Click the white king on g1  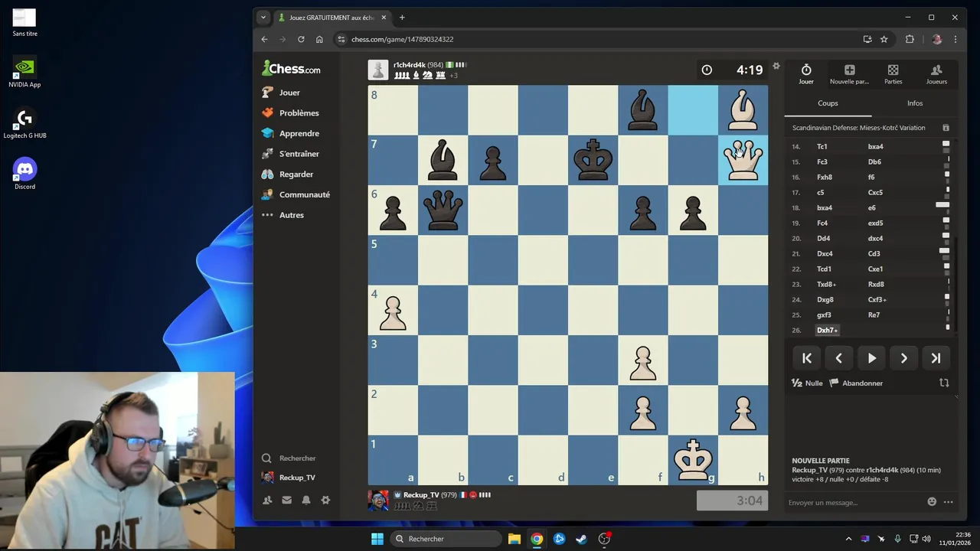click(693, 459)
